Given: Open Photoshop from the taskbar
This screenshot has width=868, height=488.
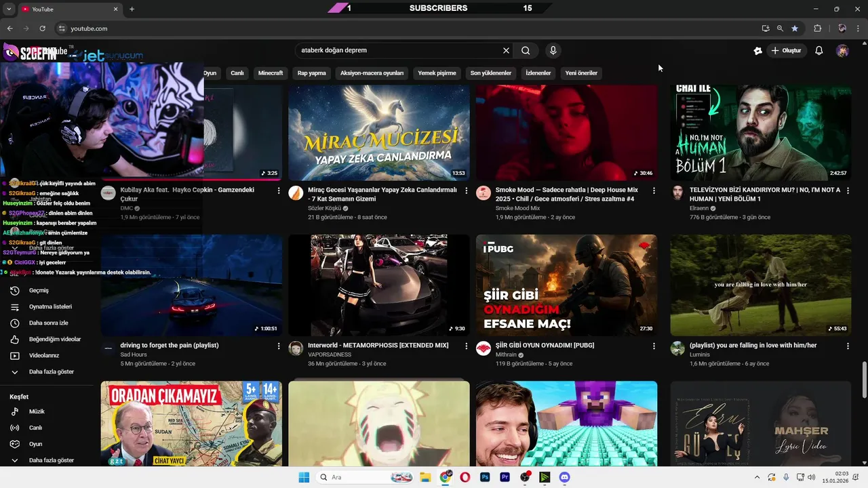Looking at the screenshot, I should 485,477.
